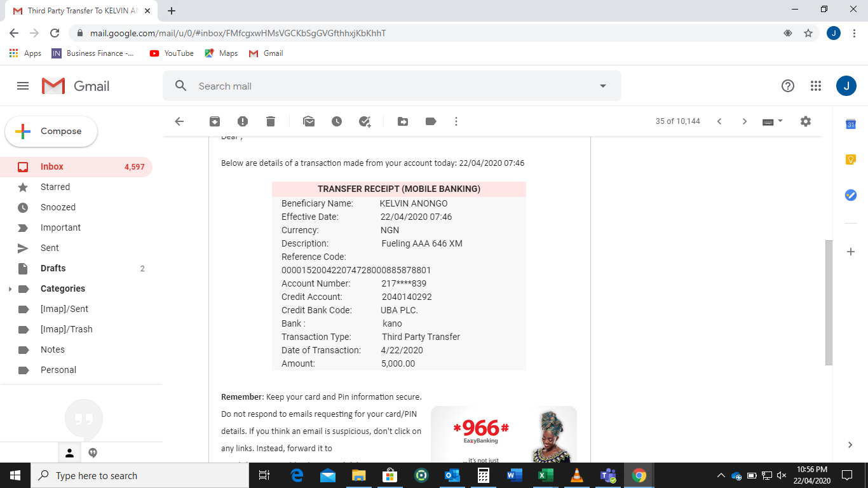Open the Starred folder
Screen dimensions: 868x488
pos(76,187)
